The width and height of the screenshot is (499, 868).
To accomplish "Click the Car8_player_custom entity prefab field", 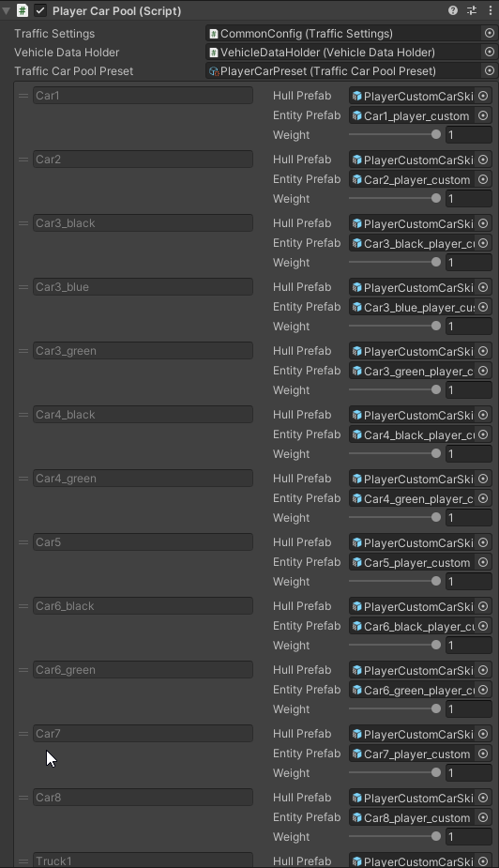I will point(412,817).
